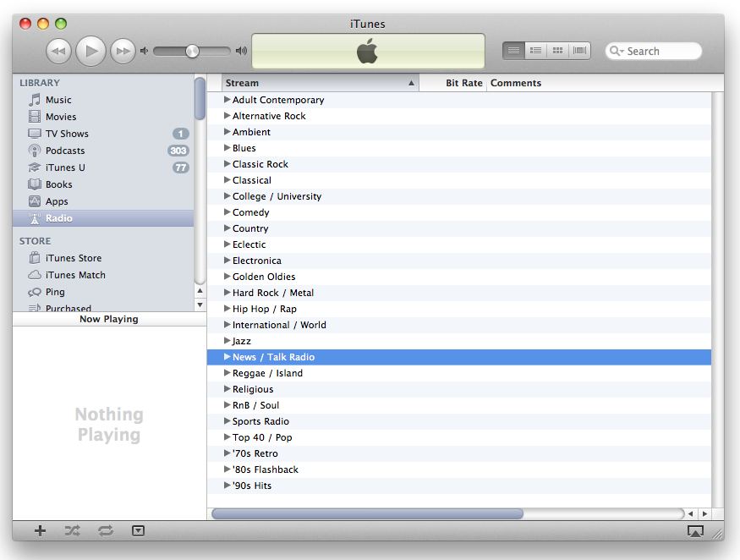Viewport: 740px width, 560px height.
Task: Click the Search field
Action: click(x=654, y=51)
